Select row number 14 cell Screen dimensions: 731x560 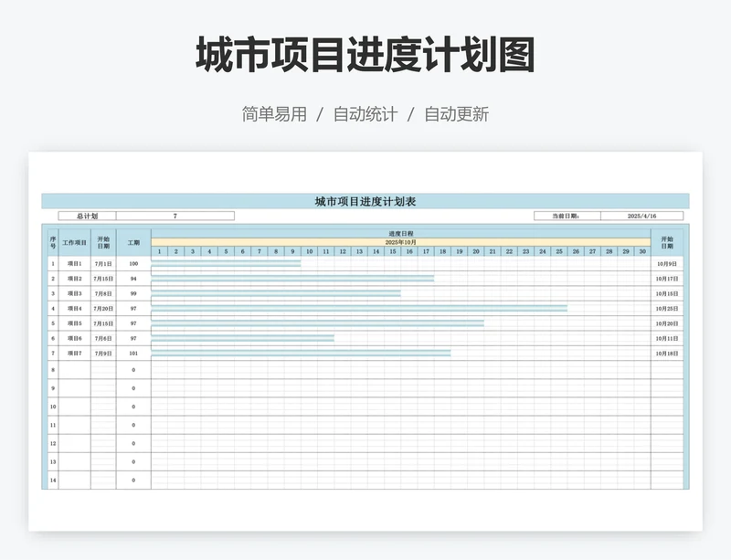(53, 480)
